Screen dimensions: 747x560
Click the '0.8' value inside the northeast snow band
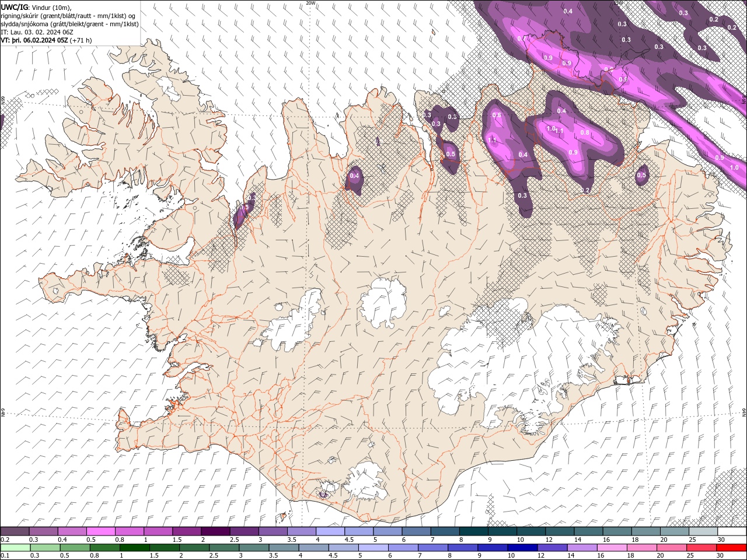(585, 133)
